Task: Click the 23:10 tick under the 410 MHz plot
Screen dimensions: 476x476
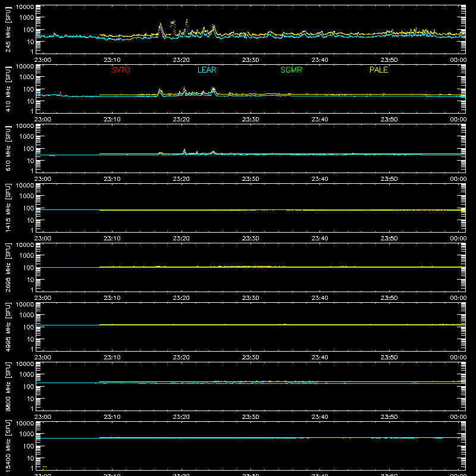Action: (x=112, y=120)
